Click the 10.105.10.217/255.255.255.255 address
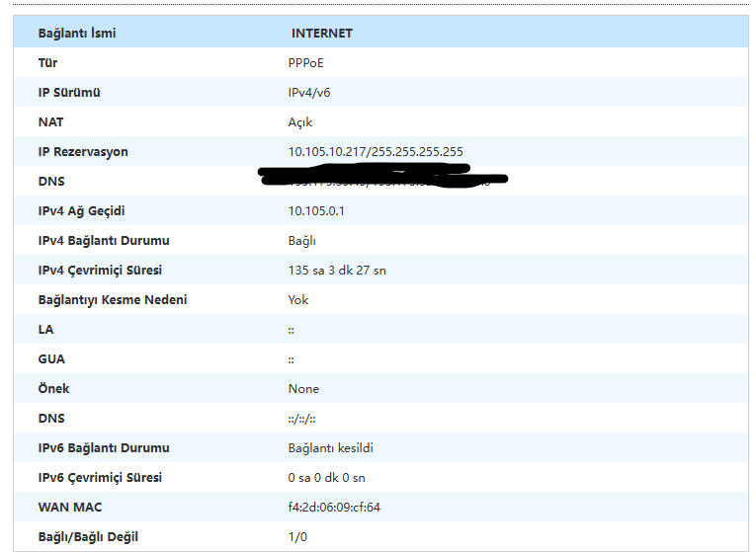The width and height of the screenshot is (756, 552). (x=376, y=152)
